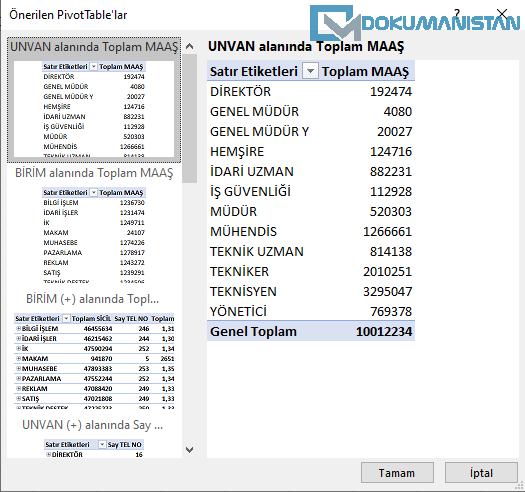Click the DİREKTÖR row label in preview
Screen dimensions: 525x492
coord(240,92)
